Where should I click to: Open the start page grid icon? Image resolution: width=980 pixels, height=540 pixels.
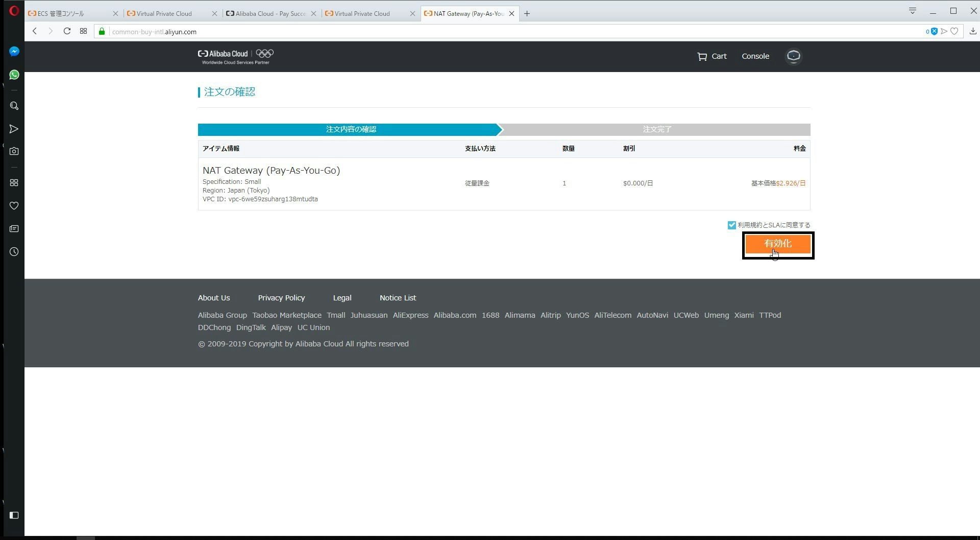click(84, 31)
